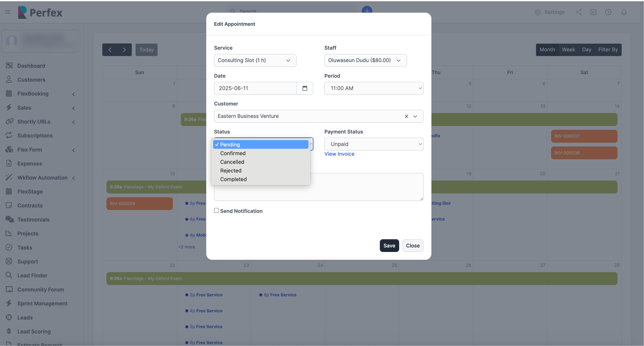The height and width of the screenshot is (346, 644).
Task: Click the notification bell icon
Action: click(624, 12)
